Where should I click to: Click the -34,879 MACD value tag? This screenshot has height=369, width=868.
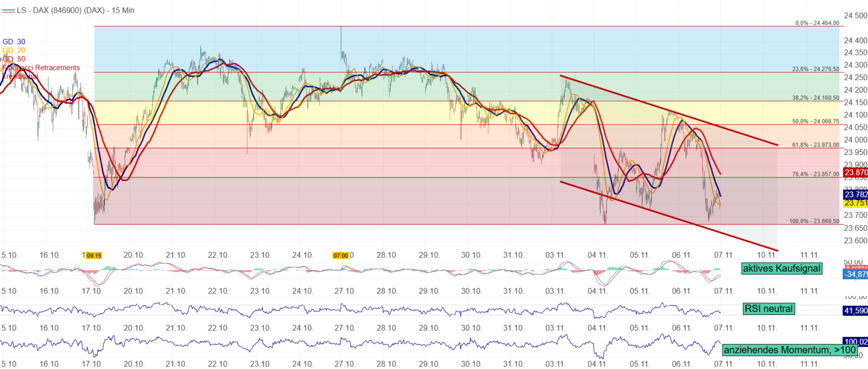(856, 274)
